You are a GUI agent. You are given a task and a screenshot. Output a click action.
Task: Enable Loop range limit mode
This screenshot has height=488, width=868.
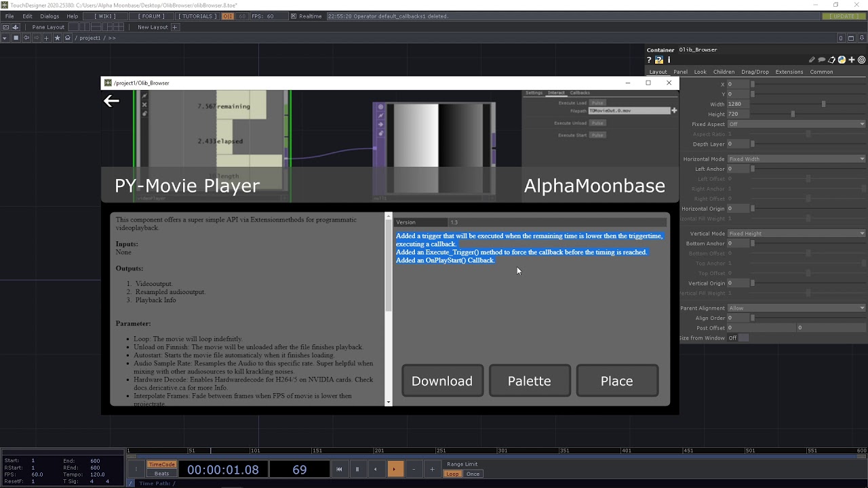pos(452,474)
